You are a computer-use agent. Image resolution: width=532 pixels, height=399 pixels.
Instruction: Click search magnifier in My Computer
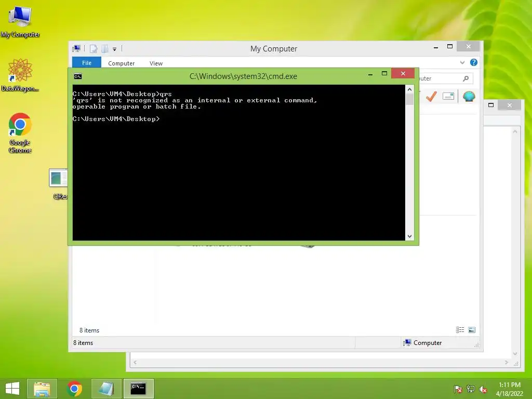pyautogui.click(x=466, y=78)
